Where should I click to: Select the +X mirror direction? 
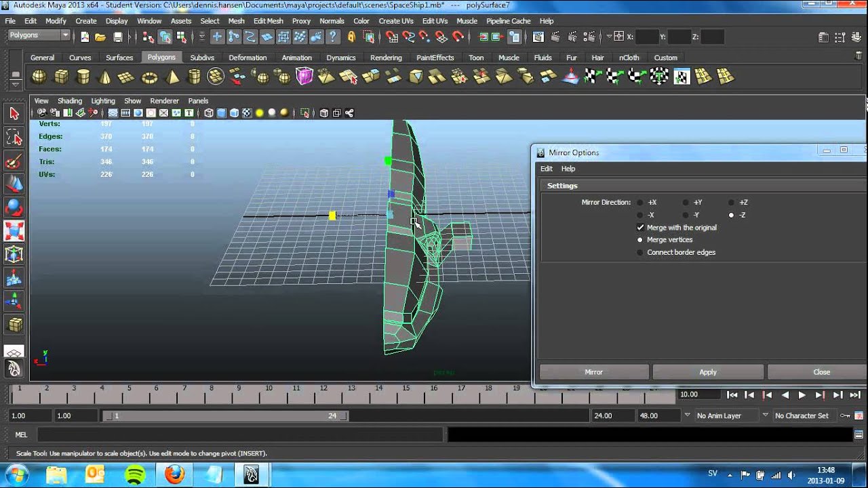pyautogui.click(x=640, y=203)
